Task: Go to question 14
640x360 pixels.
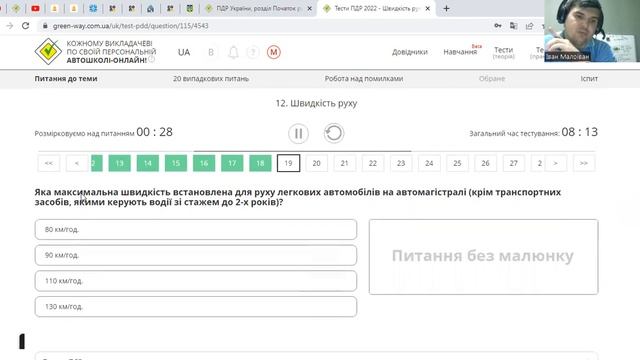Action: pos(148,163)
